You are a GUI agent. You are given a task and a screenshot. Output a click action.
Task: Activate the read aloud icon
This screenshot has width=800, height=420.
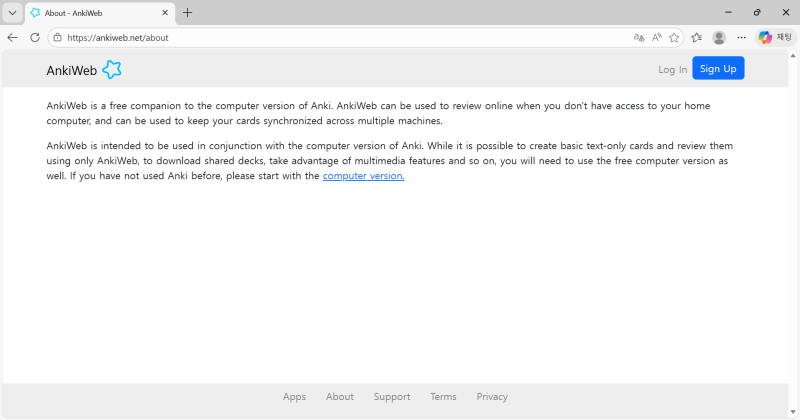[x=657, y=37]
